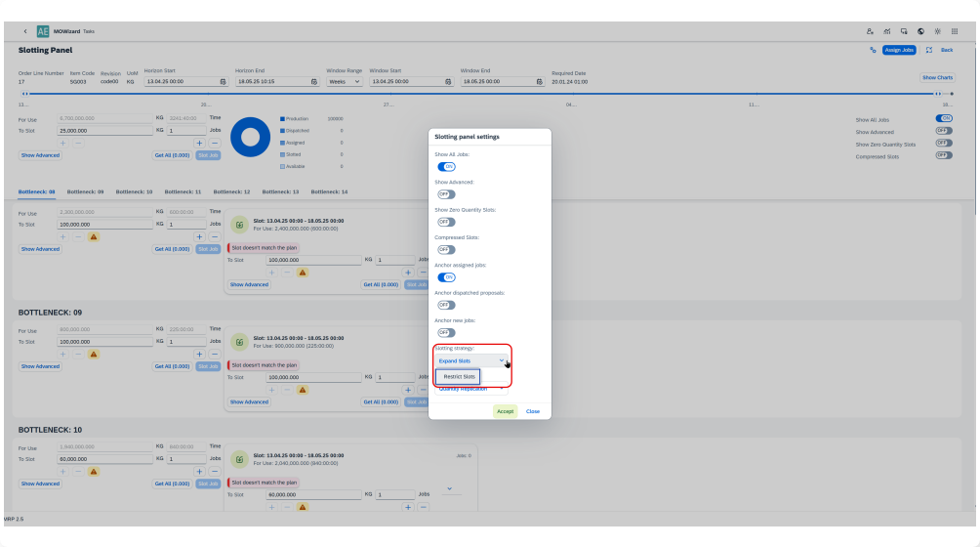980x547 pixels.
Task: Toggle Show Zero Quantity Slots in settings dialog
Action: pyautogui.click(x=446, y=222)
